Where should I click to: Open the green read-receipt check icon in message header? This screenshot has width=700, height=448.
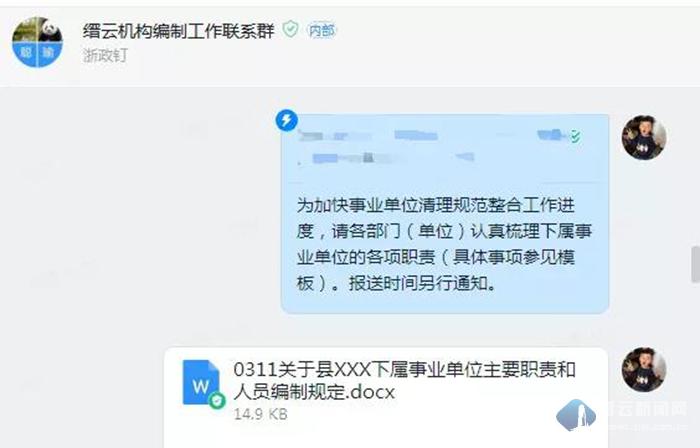pyautogui.click(x=575, y=137)
